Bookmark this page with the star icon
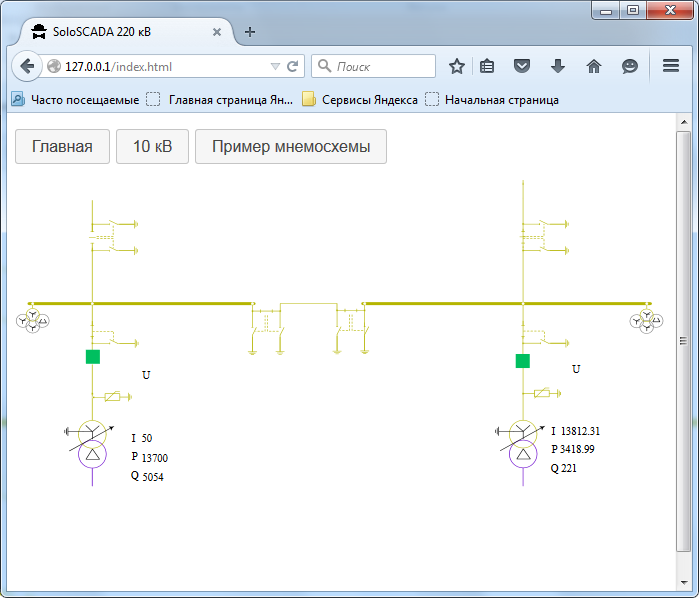Screen dimensions: 699x598 pyautogui.click(x=456, y=66)
